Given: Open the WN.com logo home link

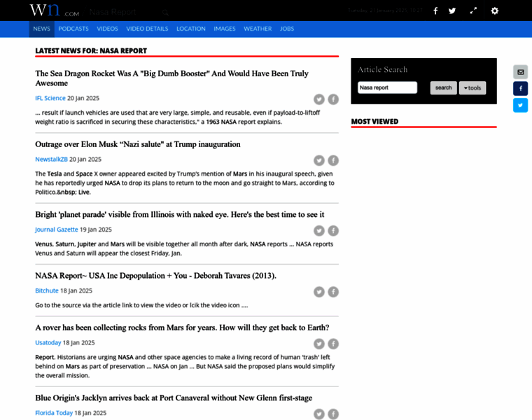Looking at the screenshot, I should pyautogui.click(x=55, y=10).
